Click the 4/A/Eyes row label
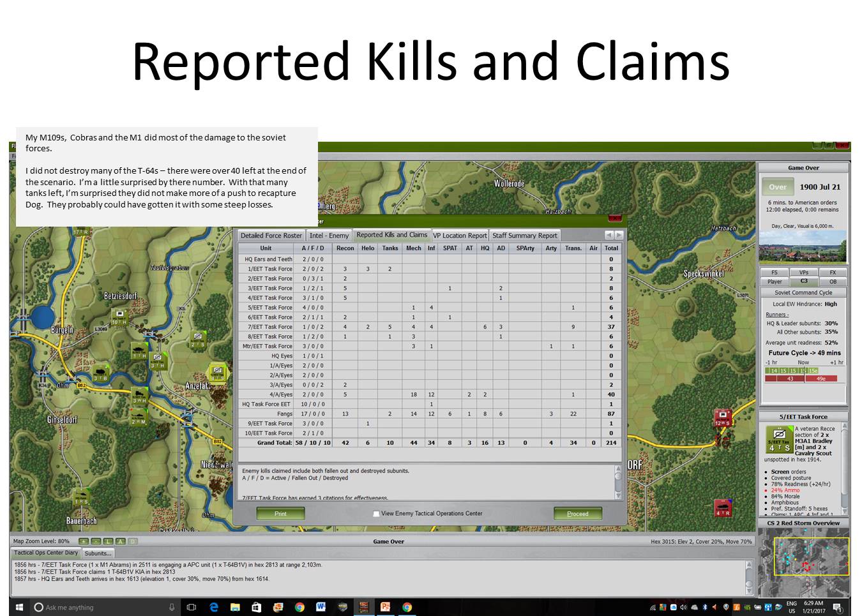 [x=281, y=394]
